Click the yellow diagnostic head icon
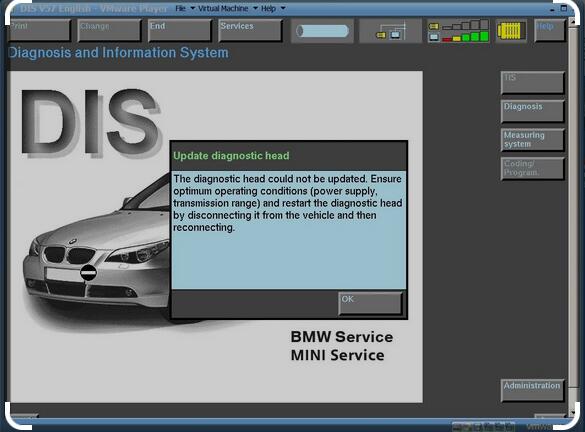The width and height of the screenshot is (585, 432). coord(511,31)
